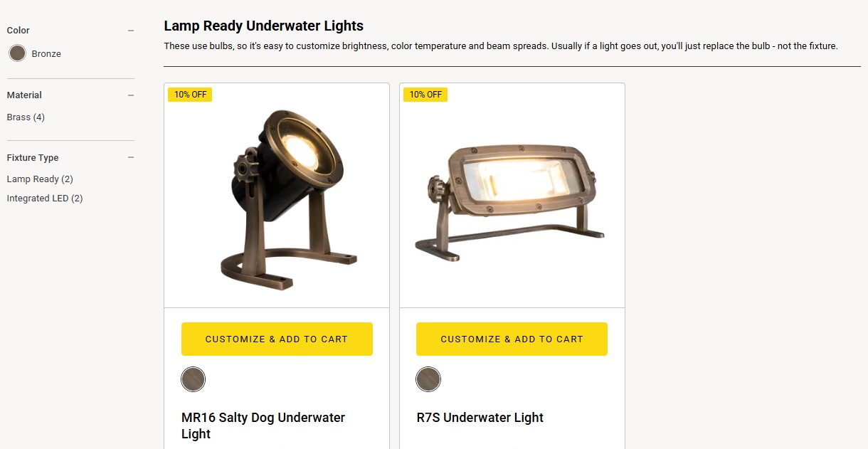Customize and add R7S light to cart

click(x=512, y=339)
